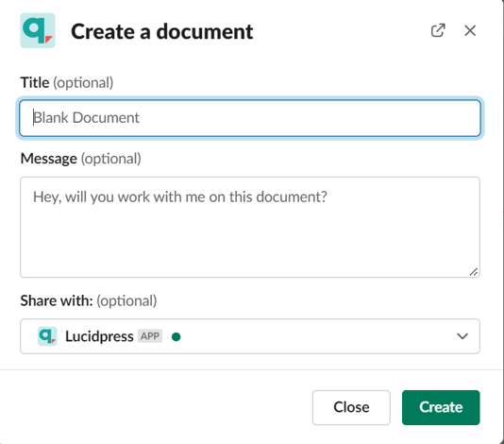
Task: Open the dialog in a new window
Action: coord(438,30)
